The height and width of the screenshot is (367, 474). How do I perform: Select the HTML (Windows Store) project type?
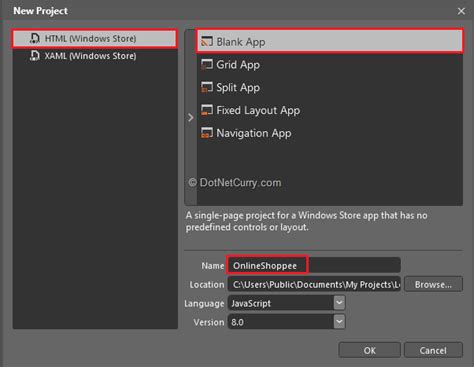point(95,39)
